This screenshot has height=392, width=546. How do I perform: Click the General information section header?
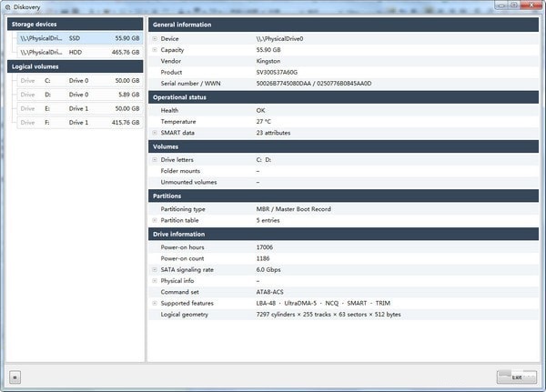coord(343,25)
